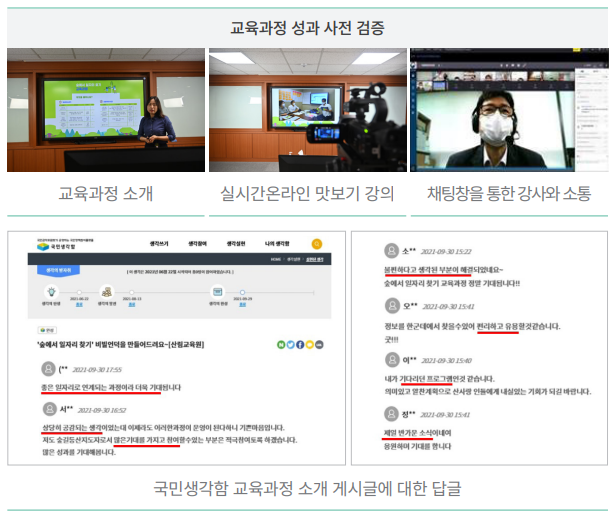The image size is (616, 515).
Task: Click avatar icon of commenter 정**
Action: coord(390,413)
